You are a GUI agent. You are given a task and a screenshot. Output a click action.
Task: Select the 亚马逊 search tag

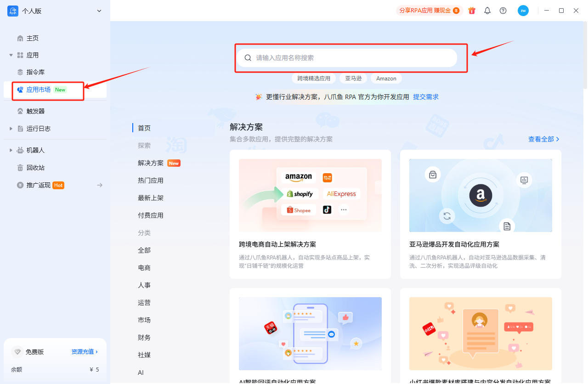tap(353, 79)
